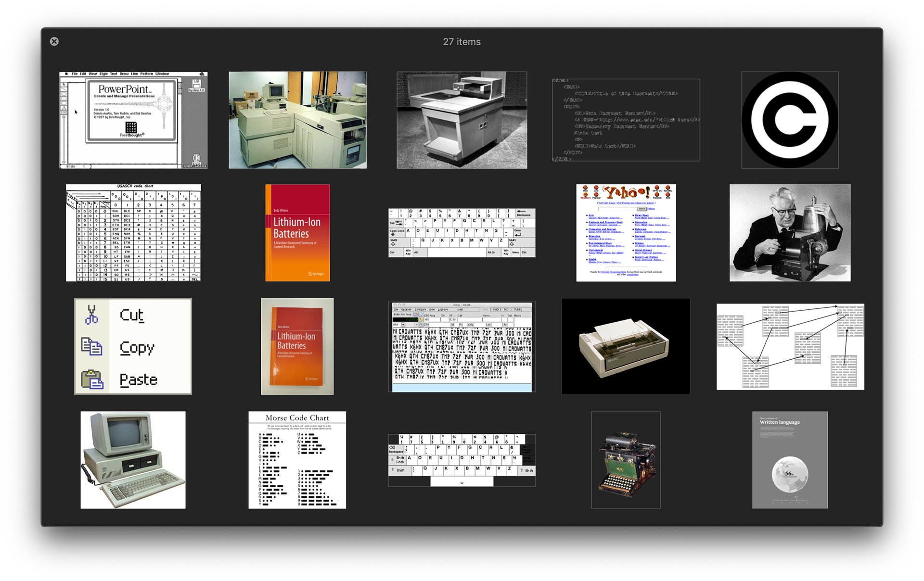Viewport: 924px width, 581px height.
Task: Open the Morse Code Chart thumbnail
Action: tap(297, 460)
